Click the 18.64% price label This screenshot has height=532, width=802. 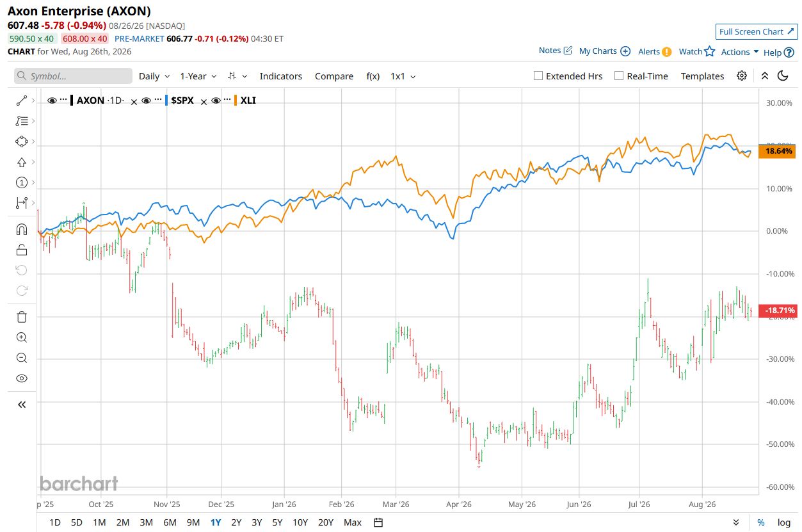click(778, 151)
